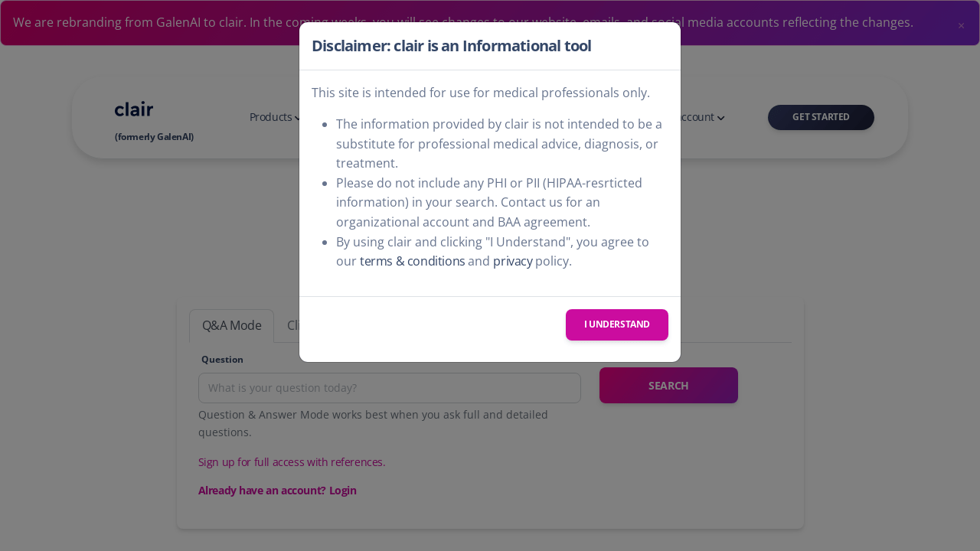This screenshot has width=980, height=551.
Task: Switch to the partially hidden second mode tab
Action: 292,325
